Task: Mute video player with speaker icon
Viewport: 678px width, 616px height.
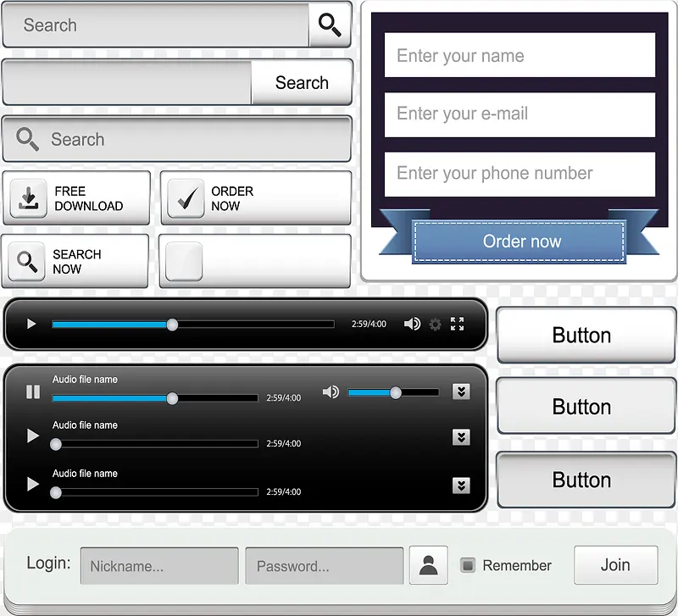Action: pyautogui.click(x=412, y=324)
